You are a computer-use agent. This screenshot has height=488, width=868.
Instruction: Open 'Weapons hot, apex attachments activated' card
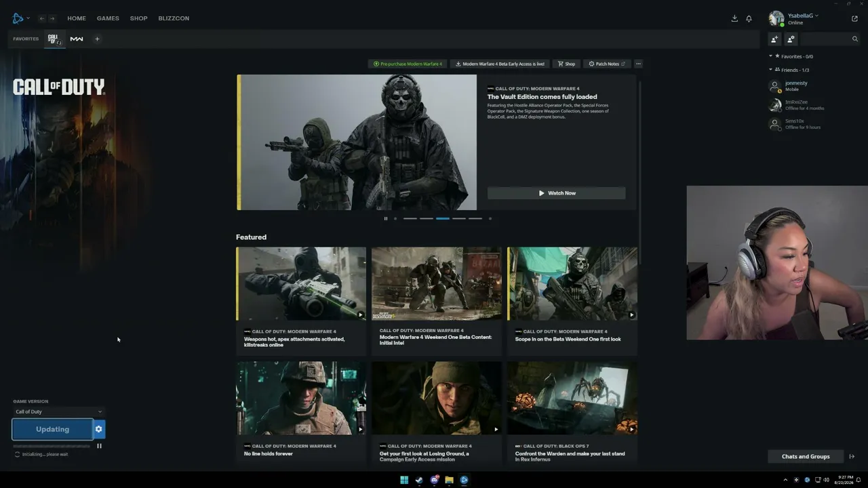(x=301, y=300)
